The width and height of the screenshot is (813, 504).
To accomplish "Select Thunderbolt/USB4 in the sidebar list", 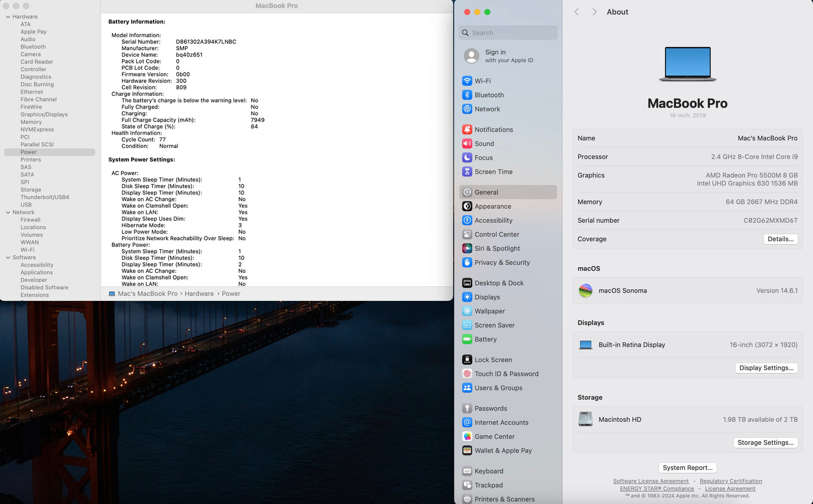I will click(44, 197).
